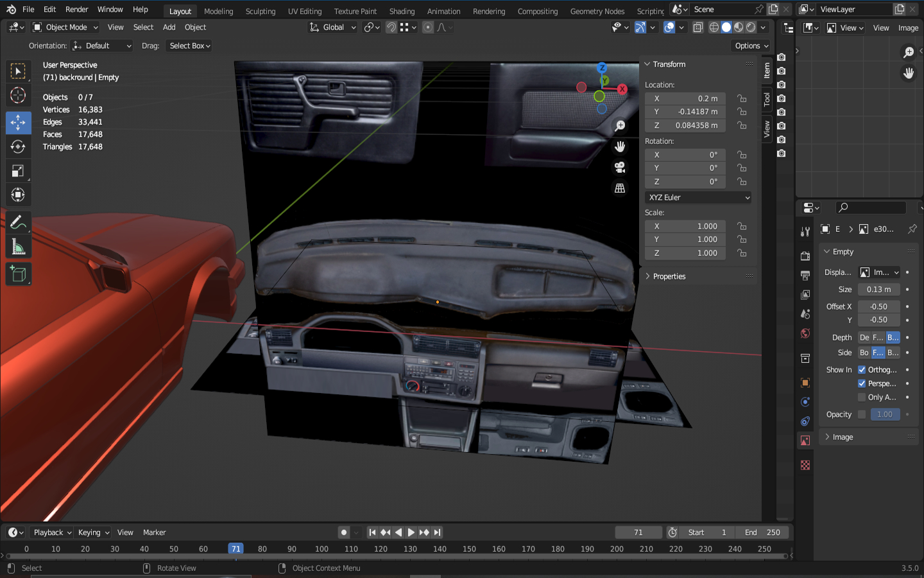Click the Add Cube tool
Viewport: 924px width, 578px height.
coord(18,274)
